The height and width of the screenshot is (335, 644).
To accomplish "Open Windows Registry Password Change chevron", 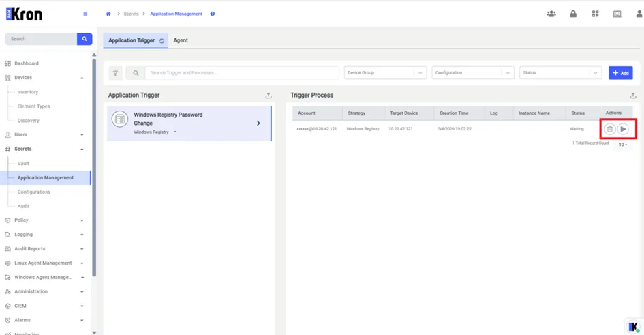I will pyautogui.click(x=258, y=123).
